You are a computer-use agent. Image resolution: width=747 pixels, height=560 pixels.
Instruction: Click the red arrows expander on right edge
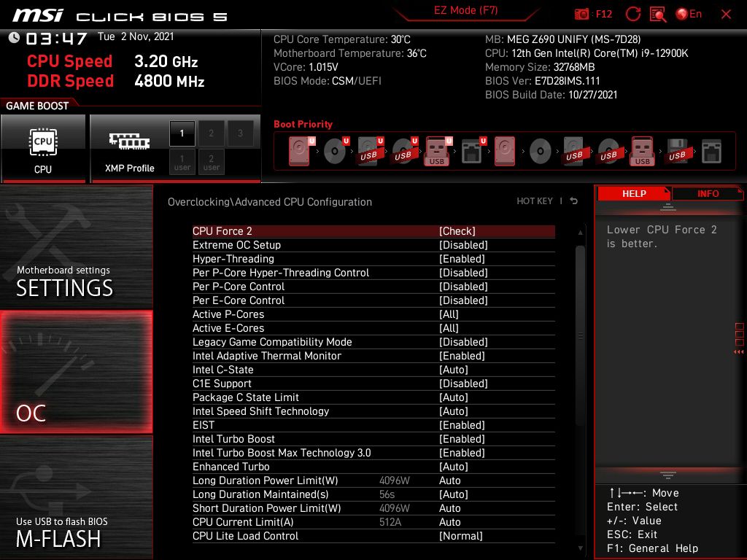[x=738, y=352]
